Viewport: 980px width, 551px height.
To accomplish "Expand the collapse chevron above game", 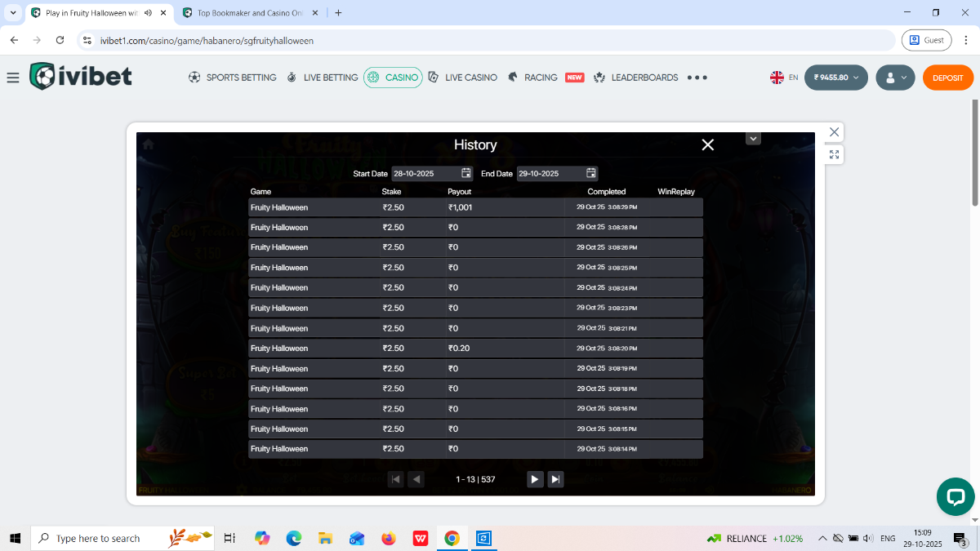I will [754, 139].
